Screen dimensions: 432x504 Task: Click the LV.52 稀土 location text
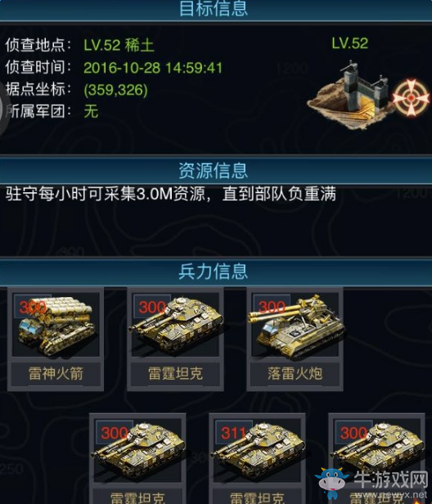pos(119,45)
